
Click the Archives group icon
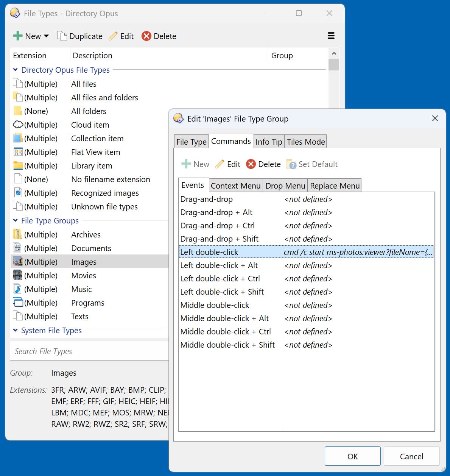point(17,234)
